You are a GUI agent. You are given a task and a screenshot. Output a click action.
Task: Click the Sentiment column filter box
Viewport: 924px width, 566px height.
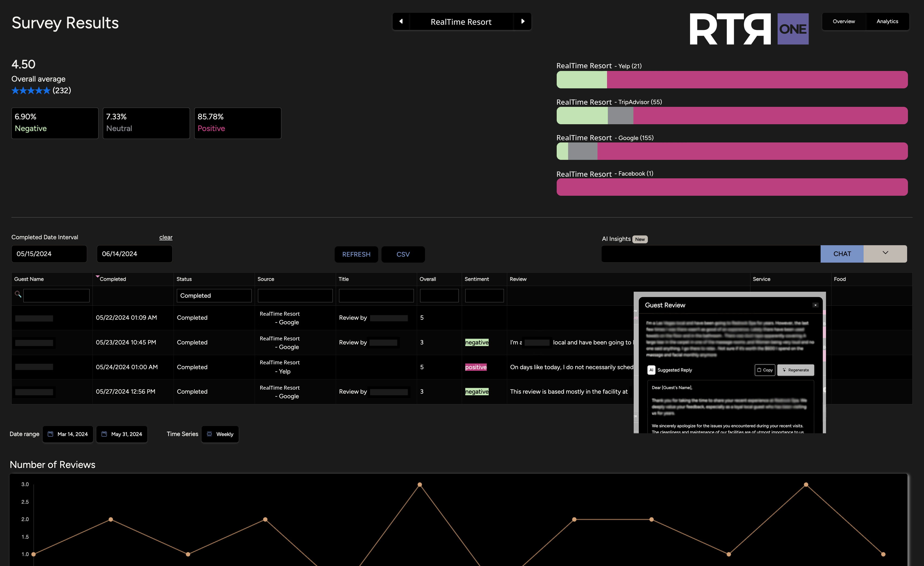tap(484, 296)
